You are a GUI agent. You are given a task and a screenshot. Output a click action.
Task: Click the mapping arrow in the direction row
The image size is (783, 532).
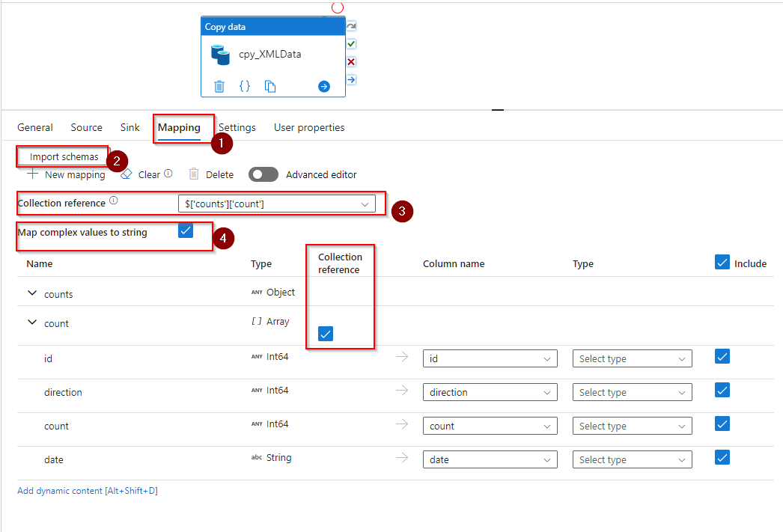pyautogui.click(x=402, y=391)
